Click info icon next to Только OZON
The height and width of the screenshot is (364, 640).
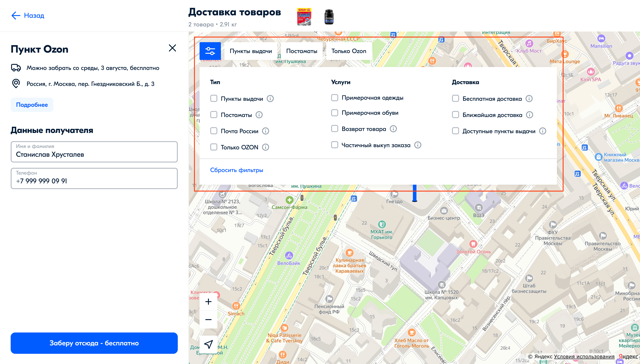click(266, 147)
